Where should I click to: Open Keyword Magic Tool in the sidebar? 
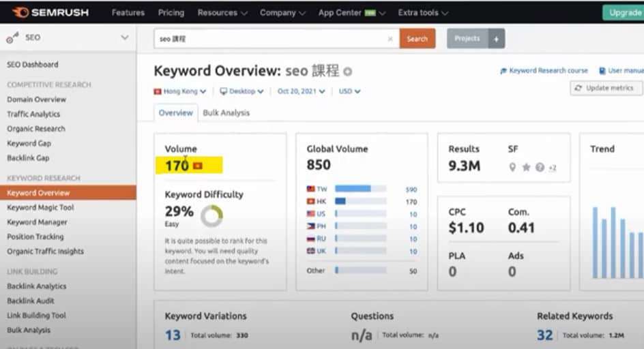pos(40,207)
